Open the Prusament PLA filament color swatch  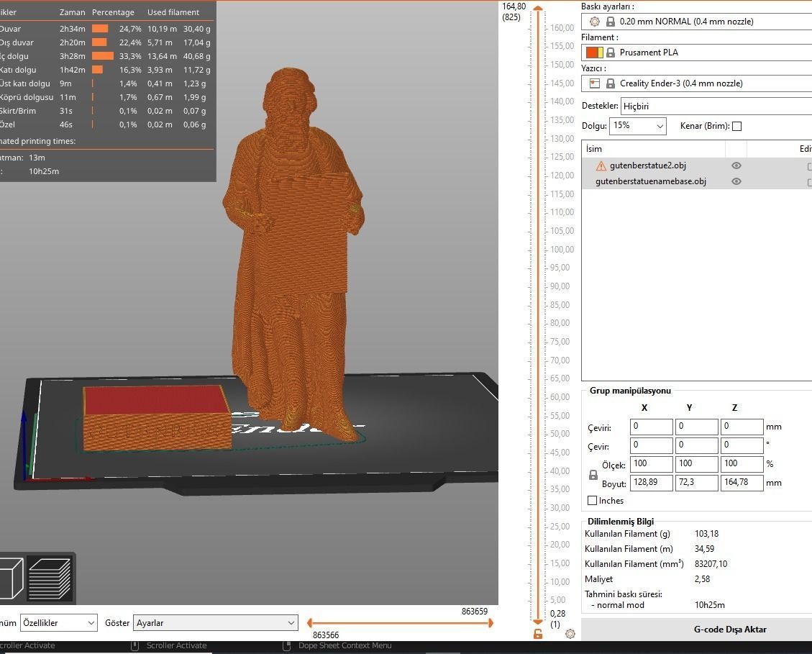595,53
